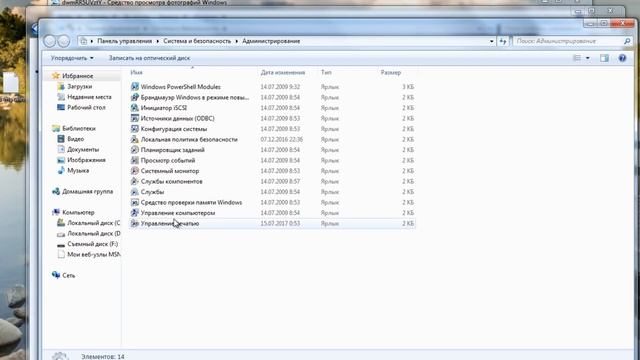The width and height of the screenshot is (640, 360).
Task: Open Windows PowerShell Modules shortcut icon
Action: [135, 87]
